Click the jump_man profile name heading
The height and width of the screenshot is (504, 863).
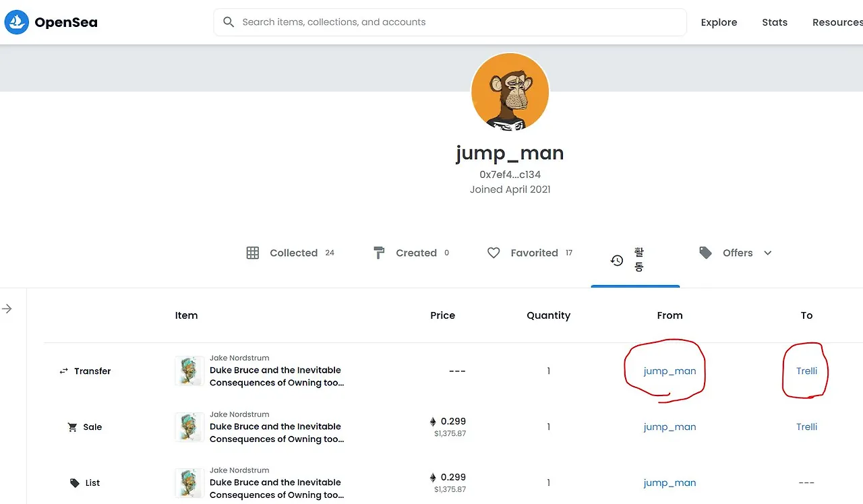tap(510, 154)
